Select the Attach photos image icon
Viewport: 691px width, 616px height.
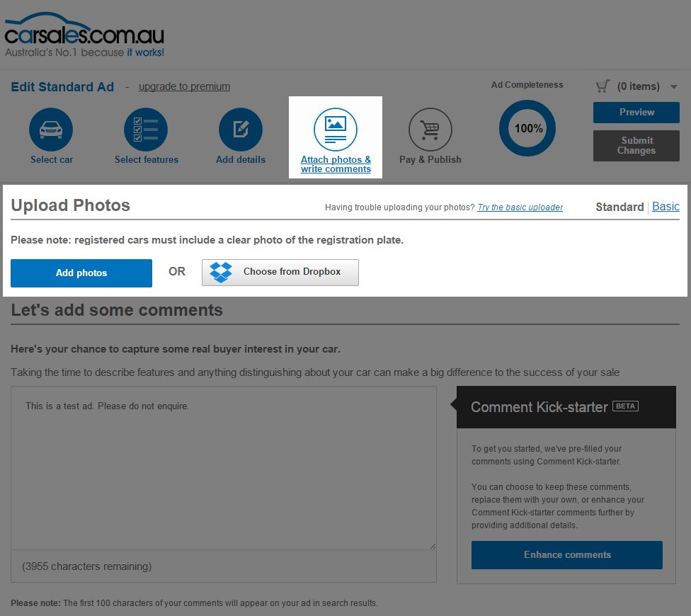(336, 130)
